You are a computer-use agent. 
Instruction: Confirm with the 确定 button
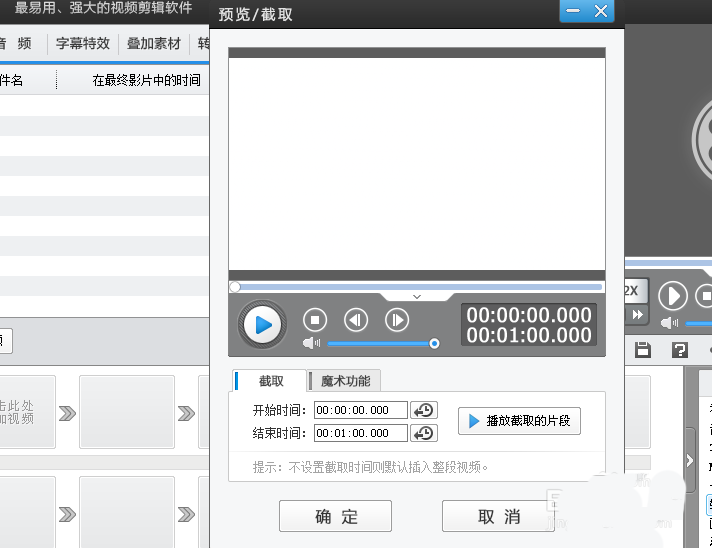[x=335, y=516]
